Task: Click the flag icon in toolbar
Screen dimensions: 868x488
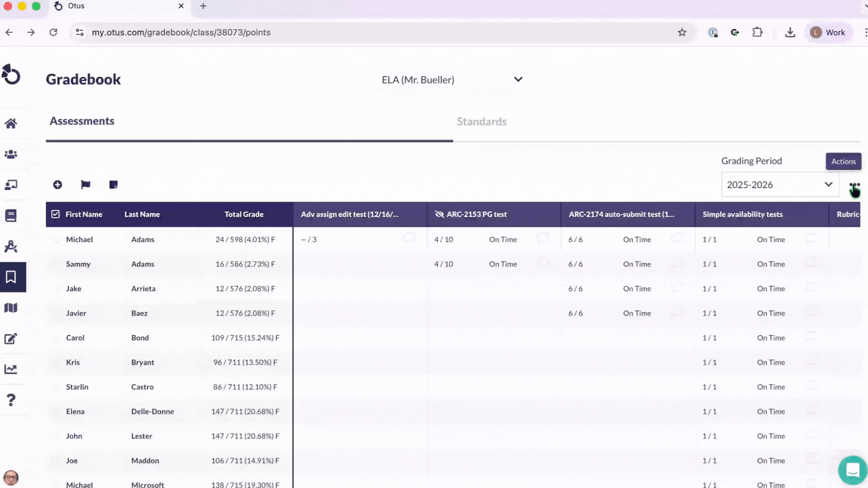Action: 85,185
